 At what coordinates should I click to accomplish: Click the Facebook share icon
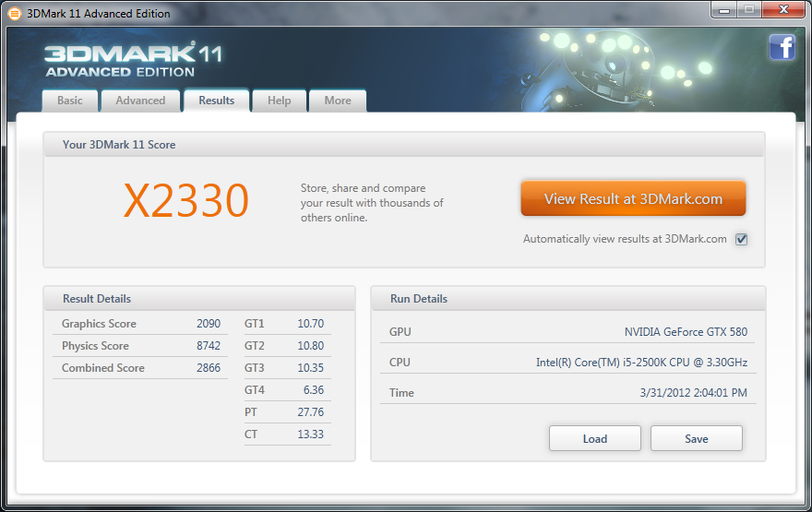coord(782,48)
